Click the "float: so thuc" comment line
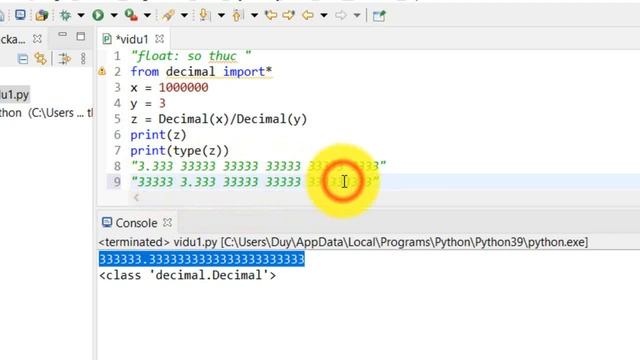The image size is (640, 360). (x=191, y=56)
